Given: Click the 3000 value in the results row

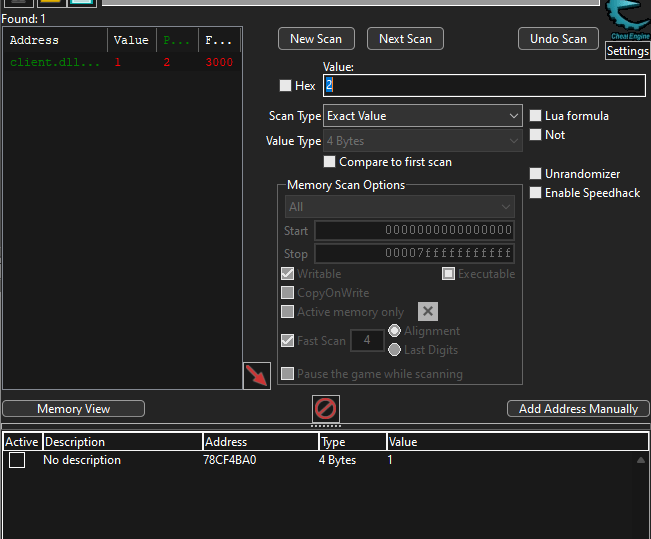Looking at the screenshot, I should pyautogui.click(x=219, y=62).
